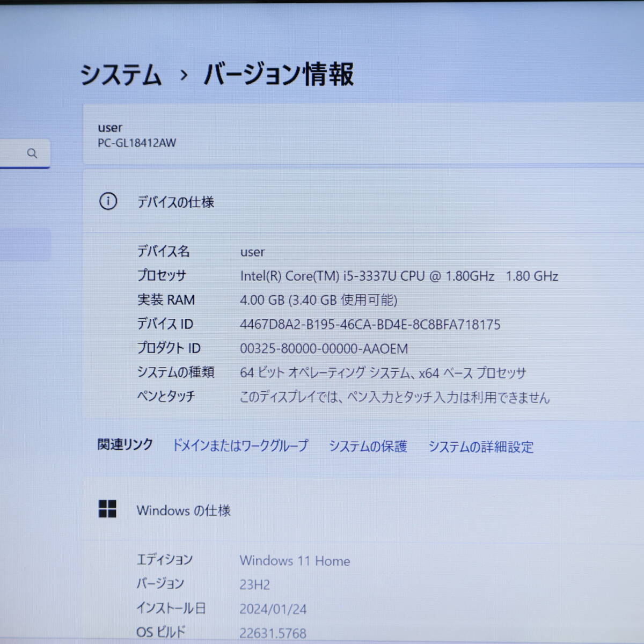
Task: Click the breadcrumb chevron separator
Action: (x=184, y=75)
